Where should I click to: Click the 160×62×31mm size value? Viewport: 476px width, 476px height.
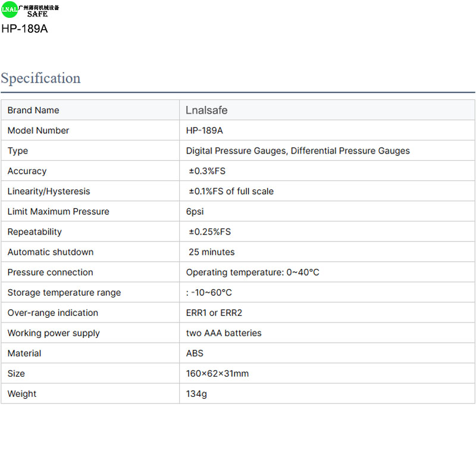[x=217, y=374]
